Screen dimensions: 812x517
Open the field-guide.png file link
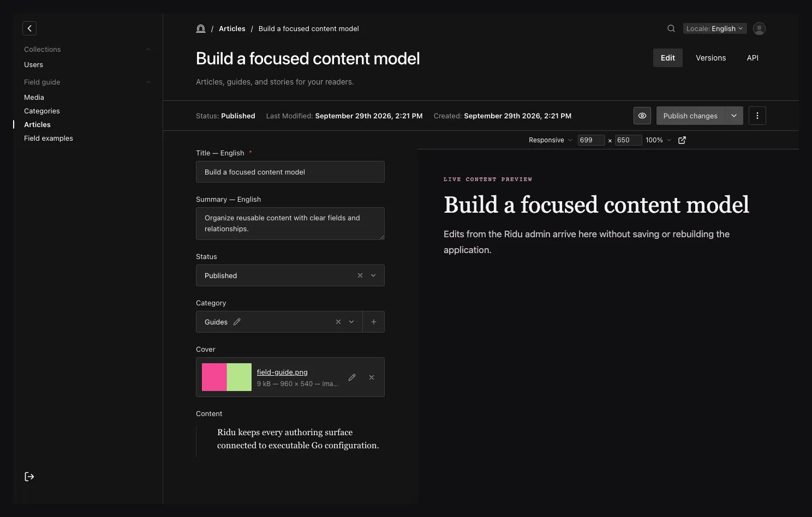(282, 372)
